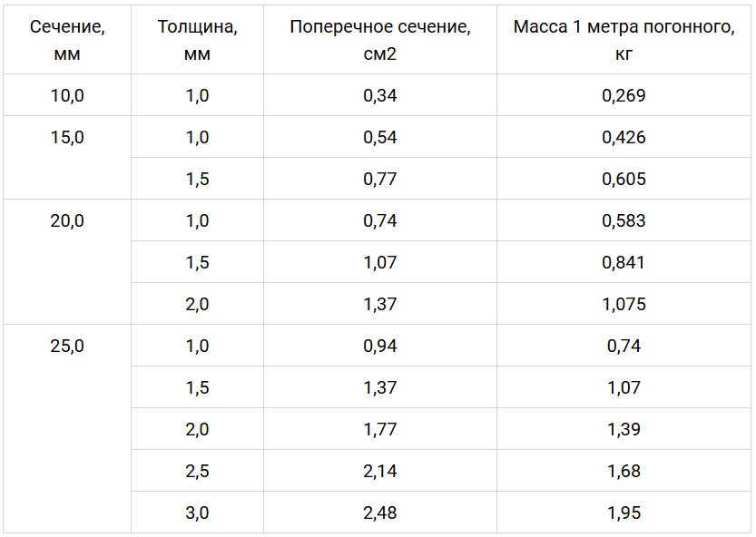Viewport: 756px width, 537px height.
Task: Click the thickness value 2,5
Action: [x=197, y=471]
